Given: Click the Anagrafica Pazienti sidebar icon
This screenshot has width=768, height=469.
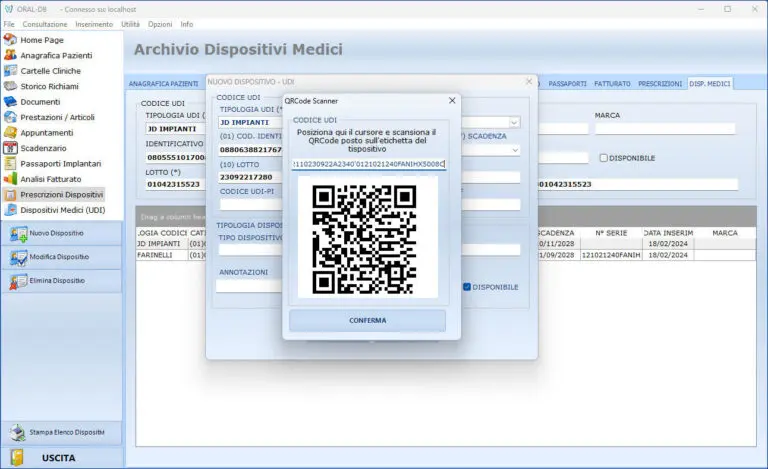Looking at the screenshot, I should pos(10,55).
